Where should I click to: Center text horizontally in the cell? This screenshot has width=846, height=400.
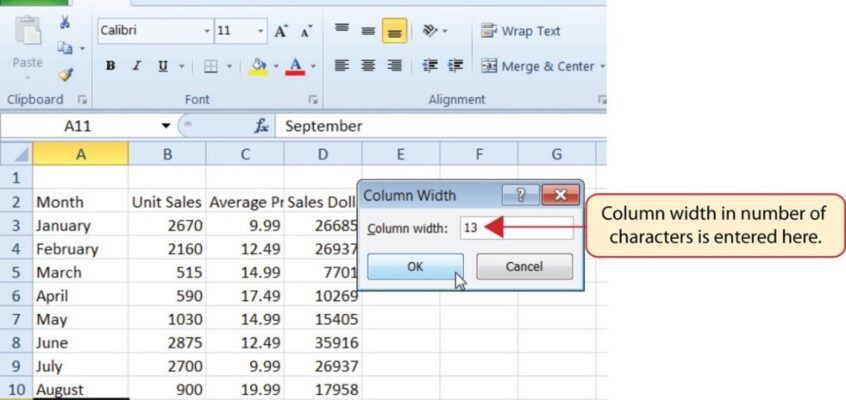[368, 66]
